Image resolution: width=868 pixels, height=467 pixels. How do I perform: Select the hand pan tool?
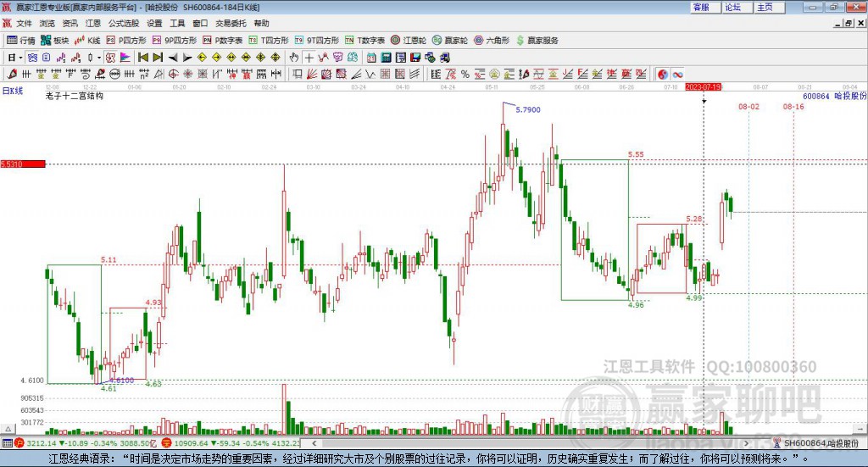(294, 58)
